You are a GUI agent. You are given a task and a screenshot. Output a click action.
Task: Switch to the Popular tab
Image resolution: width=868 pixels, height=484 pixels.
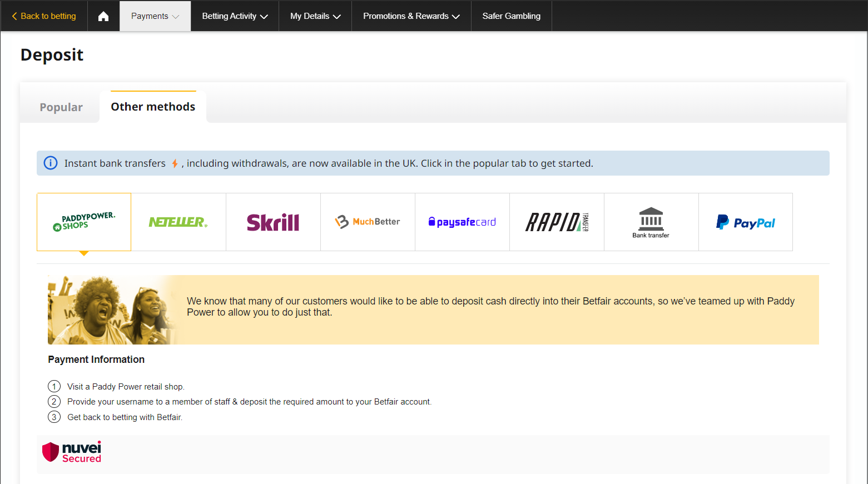tap(61, 107)
